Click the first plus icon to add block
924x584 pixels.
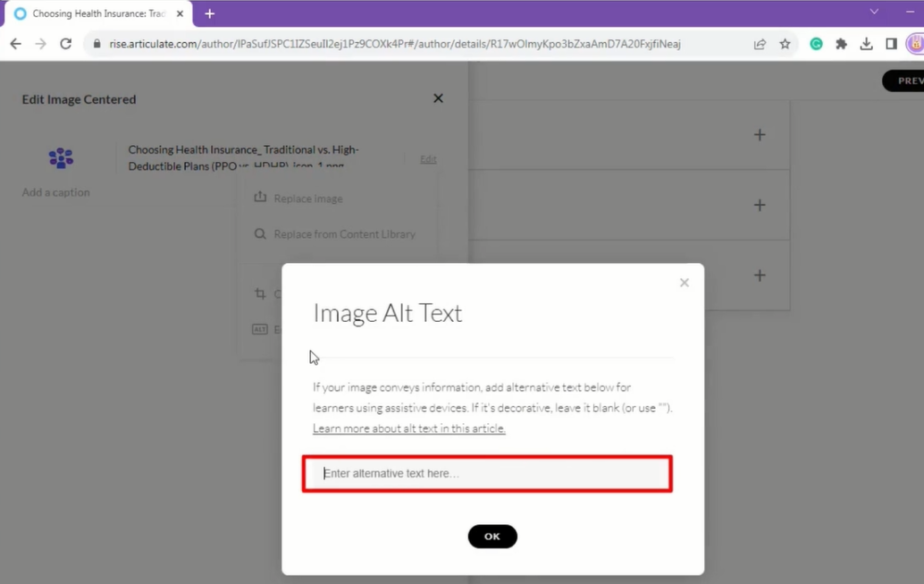pos(760,135)
